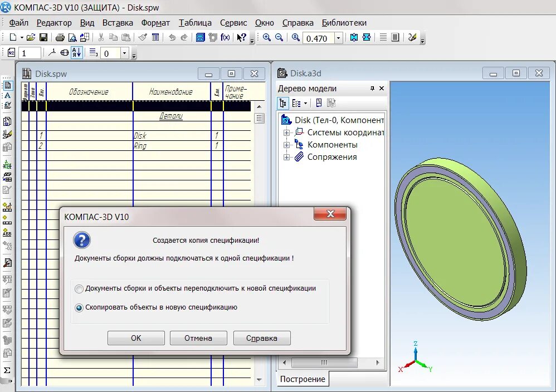Click the New document icon
This screenshot has width=556, height=392.
click(13, 37)
